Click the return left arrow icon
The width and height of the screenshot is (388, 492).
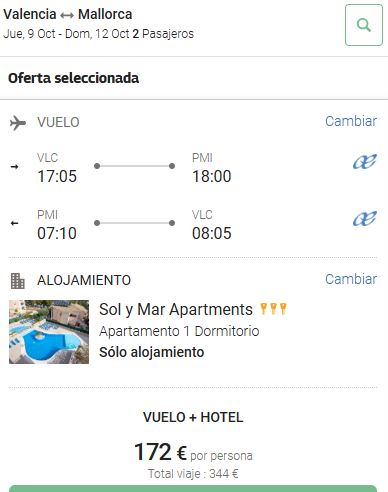coord(14,223)
